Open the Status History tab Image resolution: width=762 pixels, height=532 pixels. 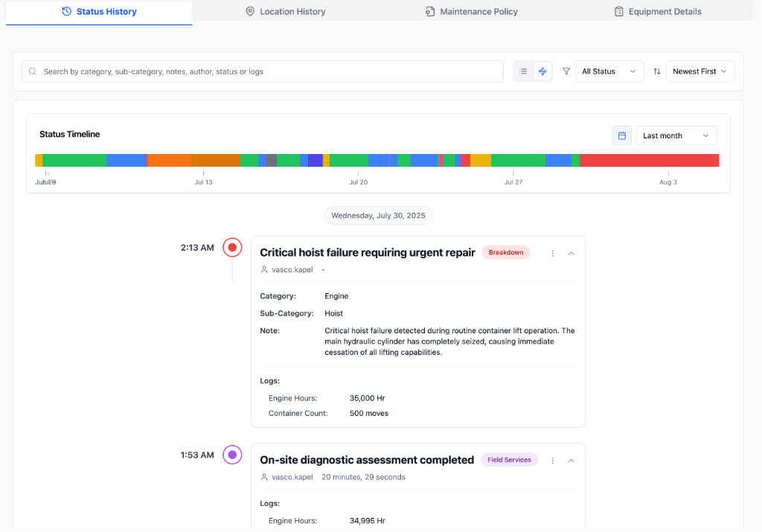tap(99, 12)
